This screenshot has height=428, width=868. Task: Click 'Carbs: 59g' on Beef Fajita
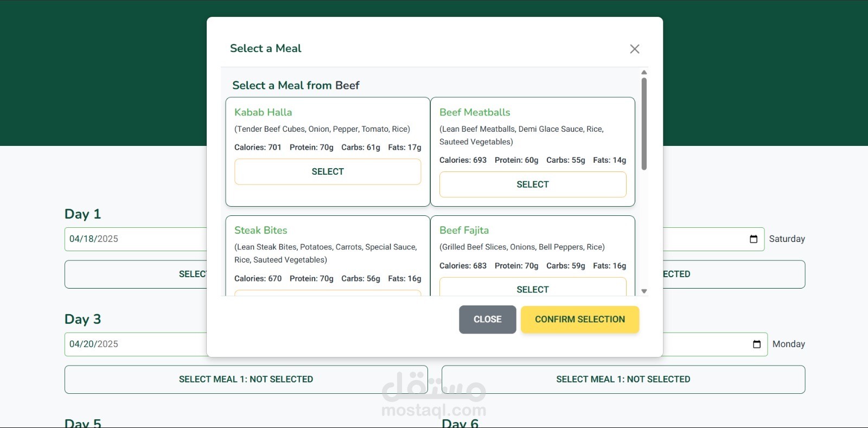[566, 266]
